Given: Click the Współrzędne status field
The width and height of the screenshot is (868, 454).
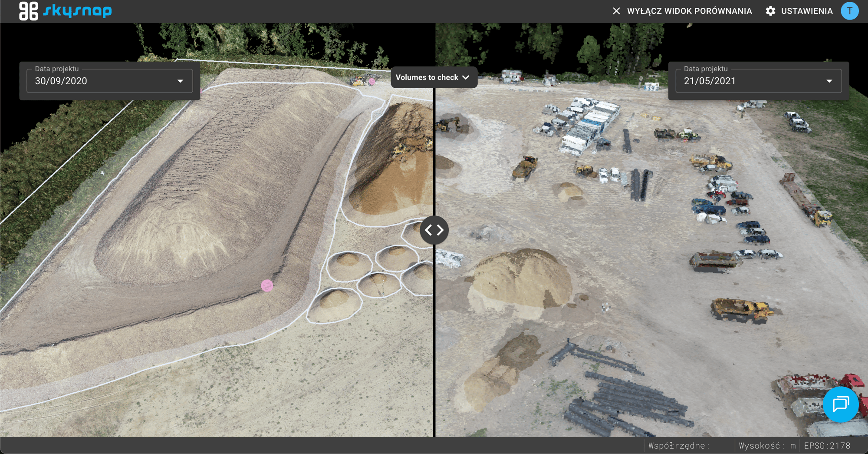Looking at the screenshot, I should [x=679, y=446].
